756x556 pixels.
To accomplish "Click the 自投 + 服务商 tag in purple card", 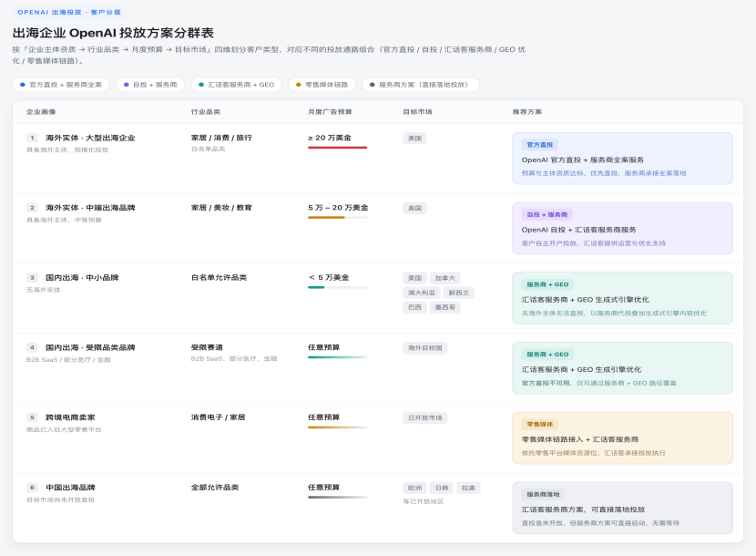I will [x=547, y=214].
